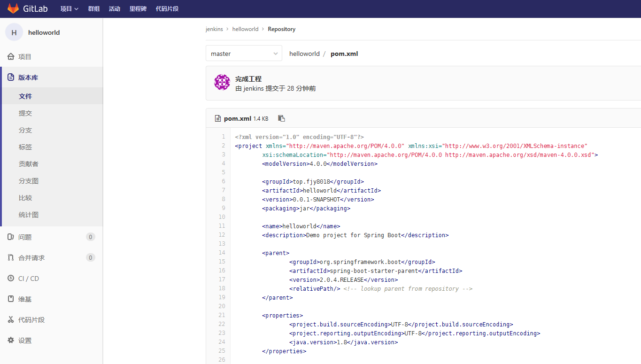This screenshot has width=641, height=364.
Task: Open the 完成工程 commit link
Action: (248, 79)
